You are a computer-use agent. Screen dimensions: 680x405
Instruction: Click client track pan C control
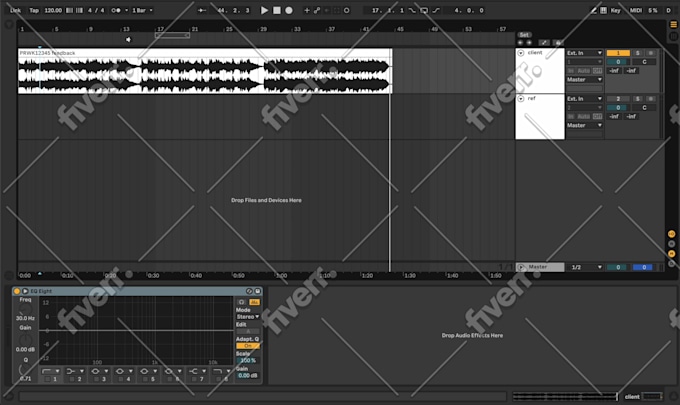(644, 62)
